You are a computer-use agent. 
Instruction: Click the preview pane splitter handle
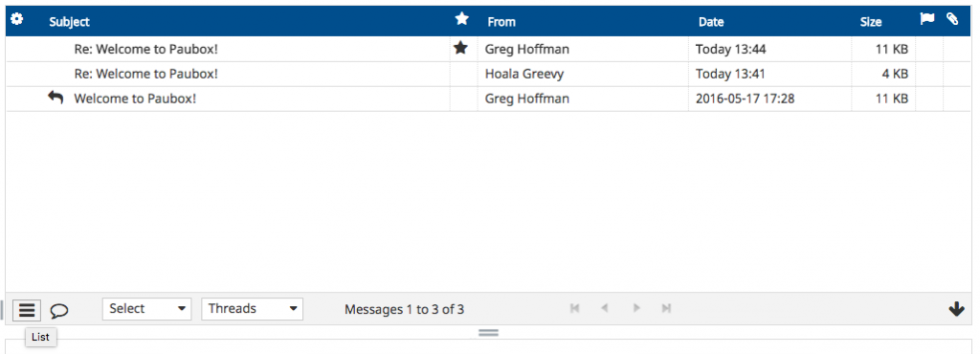point(488,333)
